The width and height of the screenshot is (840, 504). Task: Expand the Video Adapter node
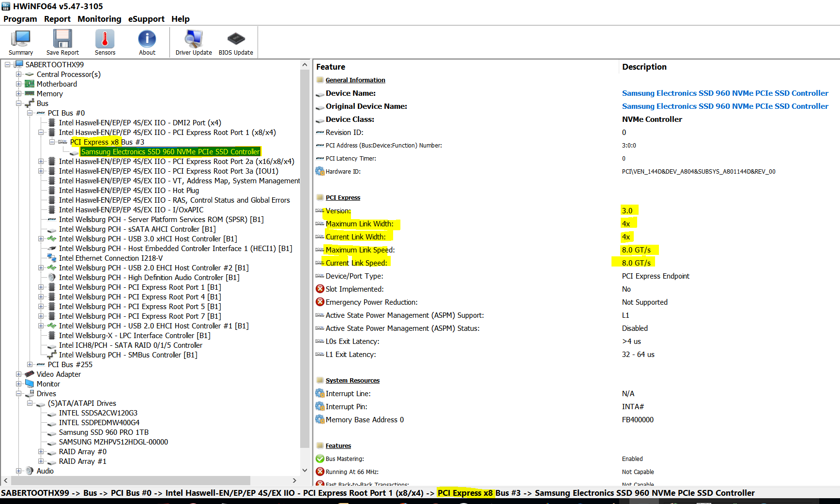click(18, 374)
